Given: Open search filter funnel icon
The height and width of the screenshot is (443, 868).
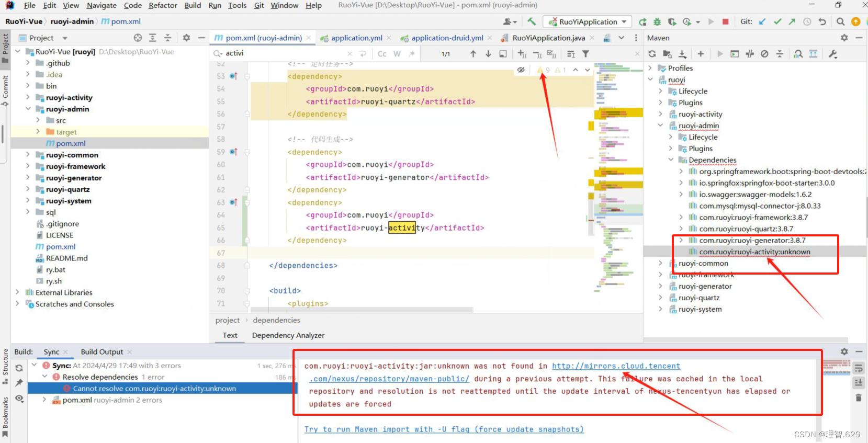Looking at the screenshot, I should (586, 54).
